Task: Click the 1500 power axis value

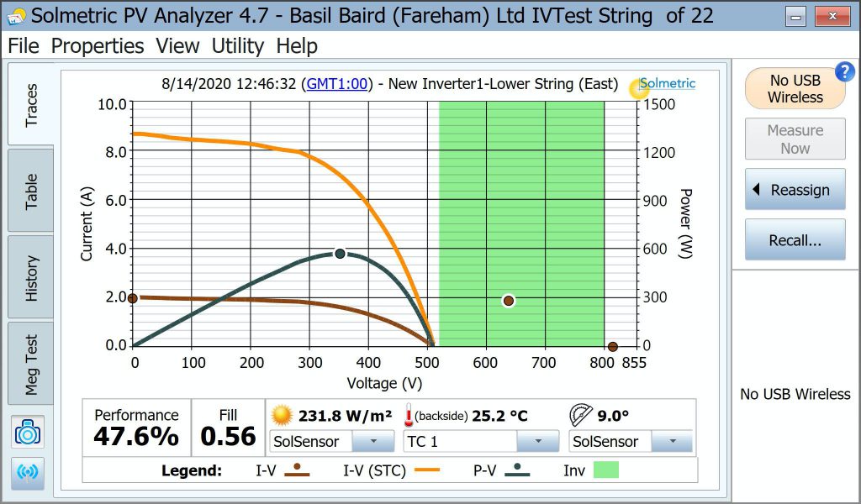Action: 659,104
